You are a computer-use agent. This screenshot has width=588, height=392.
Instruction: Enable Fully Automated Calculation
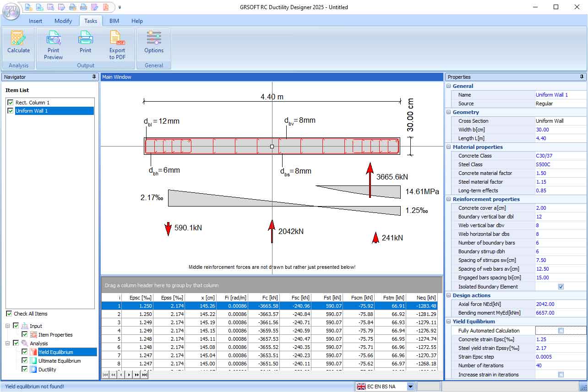point(561,330)
